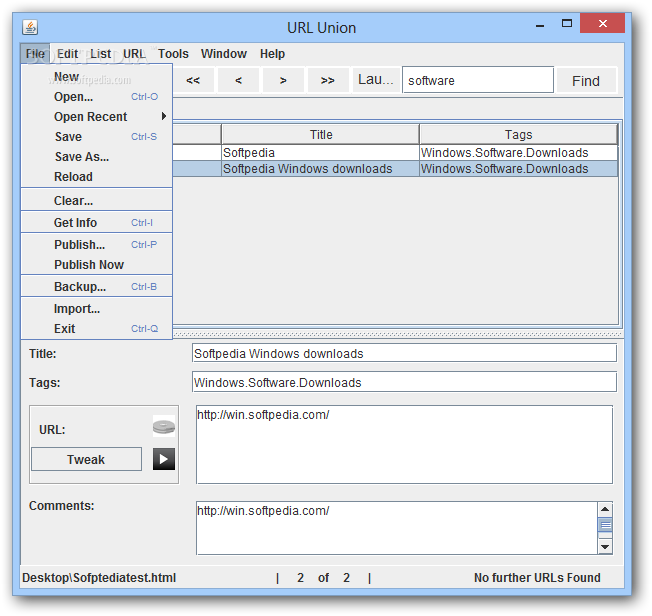Click Desktop\Sofptediatest.html in status bar
This screenshot has height=616, width=652.
coord(99,578)
